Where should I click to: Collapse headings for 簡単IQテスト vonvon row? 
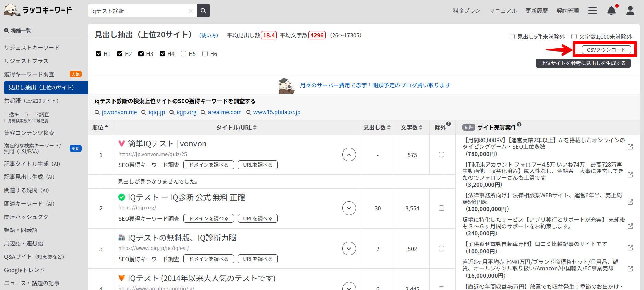[349, 155]
